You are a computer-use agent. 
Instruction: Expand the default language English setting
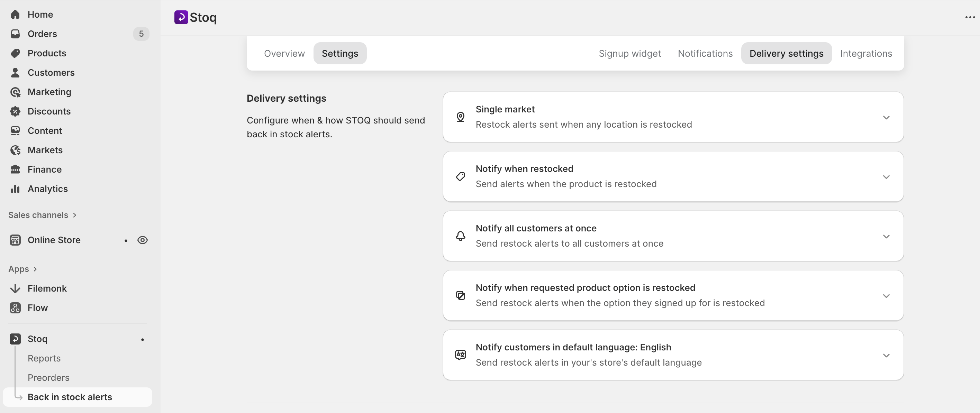click(886, 356)
